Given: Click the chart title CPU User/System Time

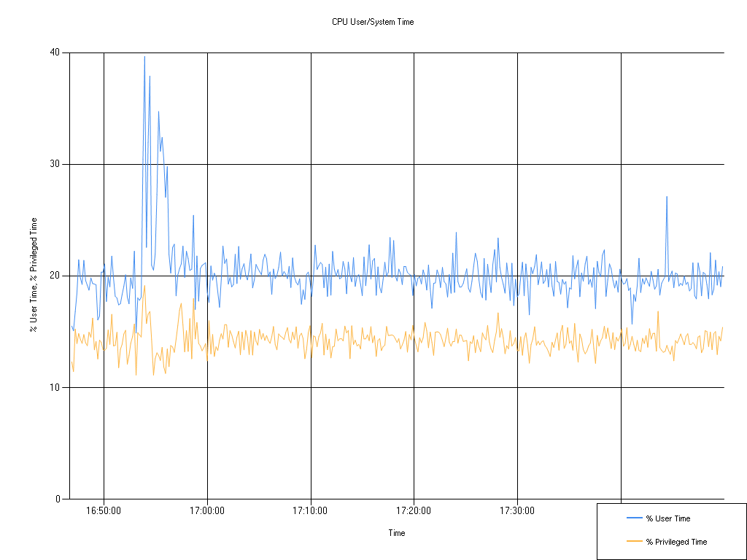Looking at the screenshot, I should (373, 22).
